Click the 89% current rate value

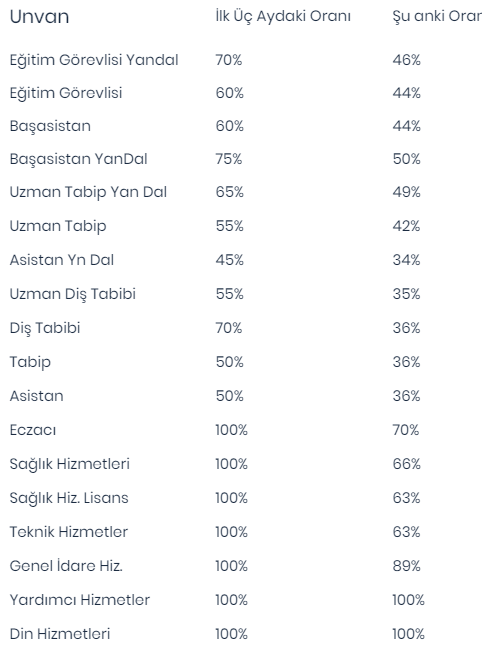pos(406,566)
